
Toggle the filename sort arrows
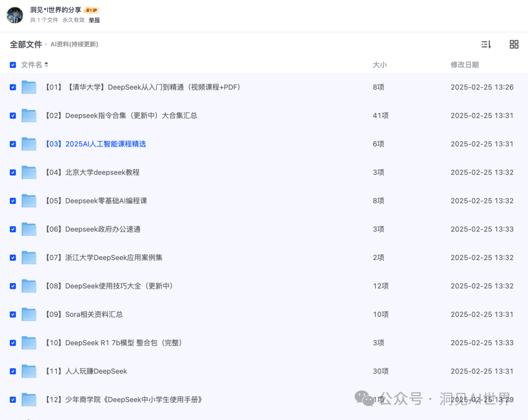46,65
